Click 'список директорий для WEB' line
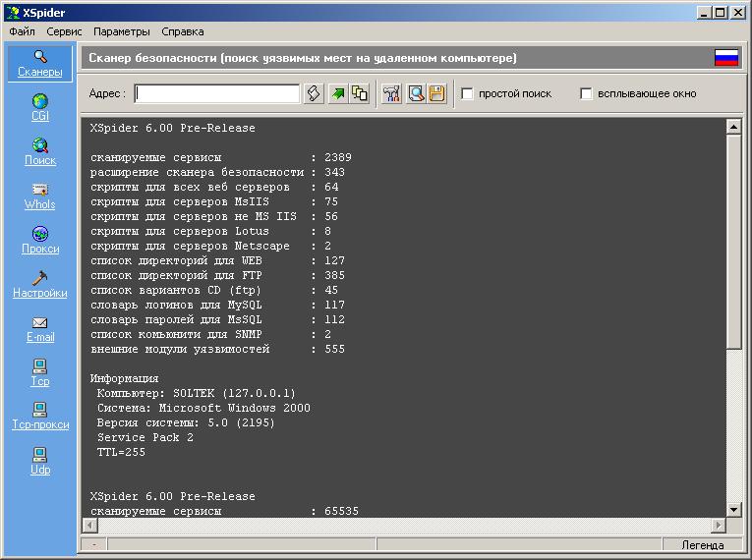Viewport: 752px width, 560px height. (217, 260)
